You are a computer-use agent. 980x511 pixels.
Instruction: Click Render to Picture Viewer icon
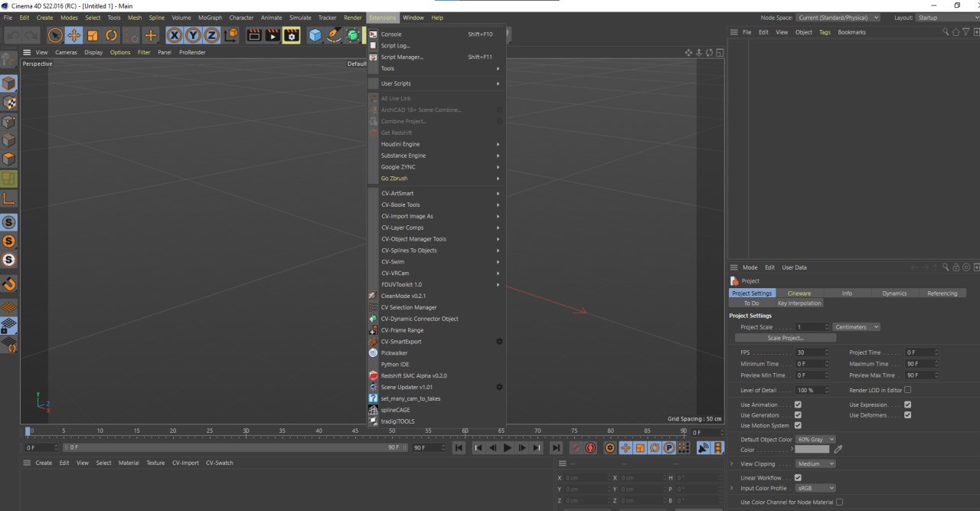click(x=273, y=35)
